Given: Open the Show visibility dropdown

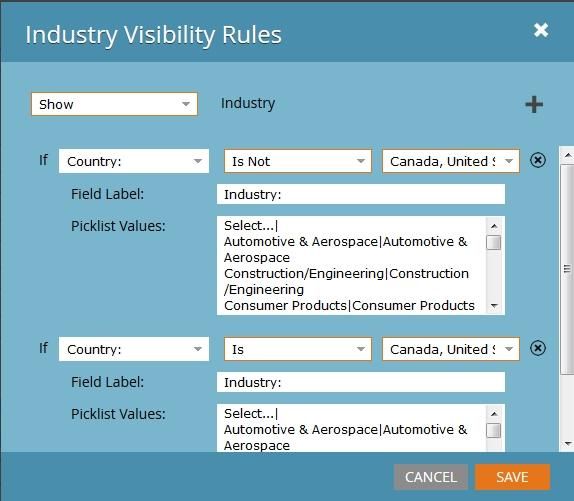Looking at the screenshot, I should (114, 104).
